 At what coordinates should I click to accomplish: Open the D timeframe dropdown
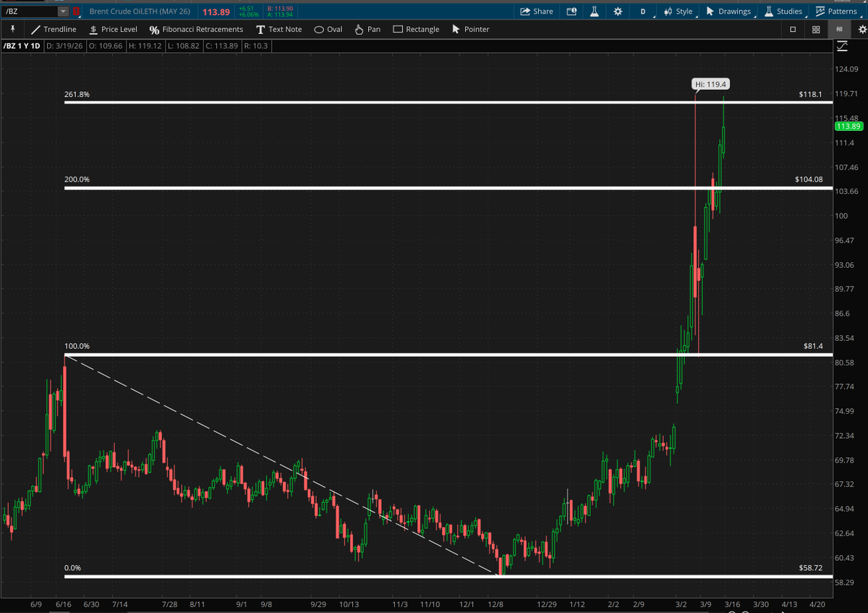coord(643,12)
